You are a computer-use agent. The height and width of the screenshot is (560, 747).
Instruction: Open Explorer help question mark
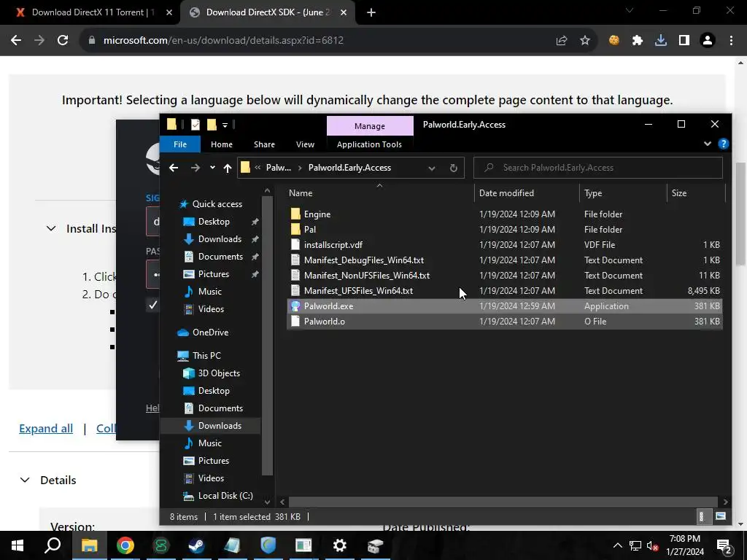(723, 144)
